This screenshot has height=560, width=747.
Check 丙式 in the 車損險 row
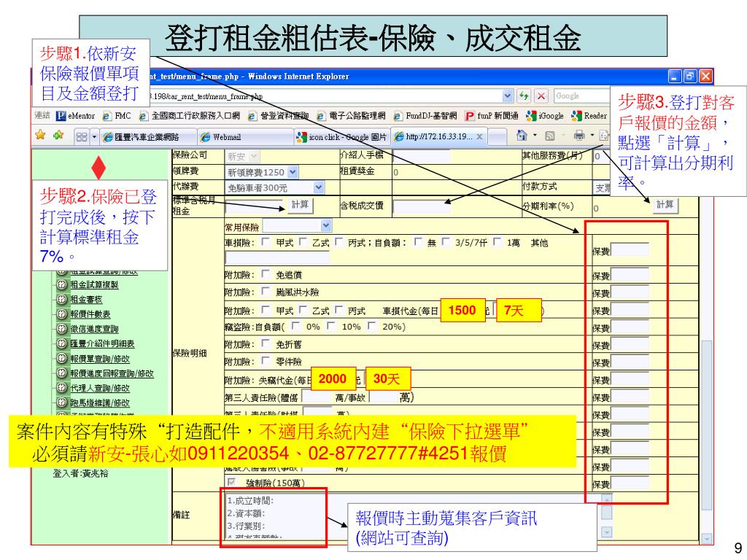click(338, 242)
